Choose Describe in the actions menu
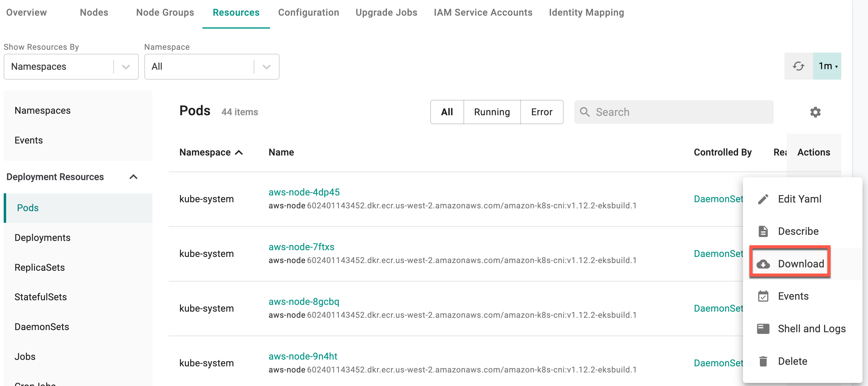This screenshot has width=868, height=386. [x=802, y=231]
